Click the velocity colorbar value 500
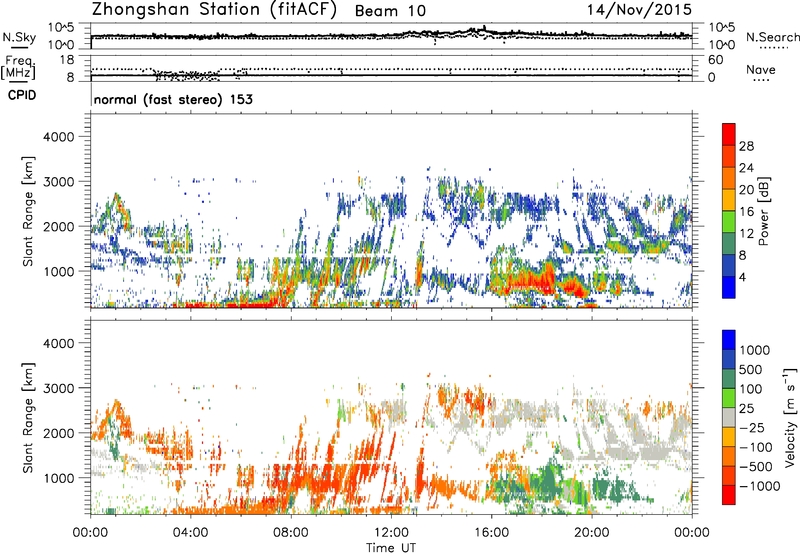Screen dimensions: 800x554 pos(751,369)
